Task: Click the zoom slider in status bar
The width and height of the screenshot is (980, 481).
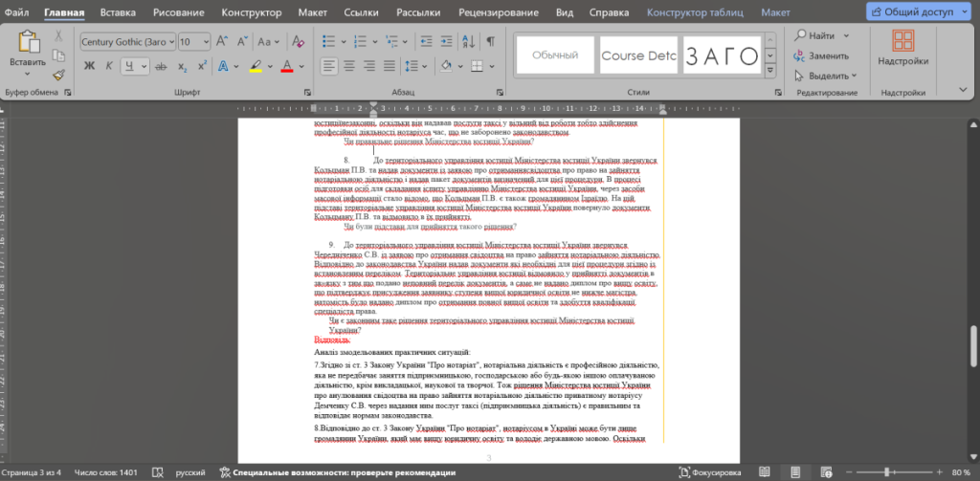Action: tap(887, 472)
